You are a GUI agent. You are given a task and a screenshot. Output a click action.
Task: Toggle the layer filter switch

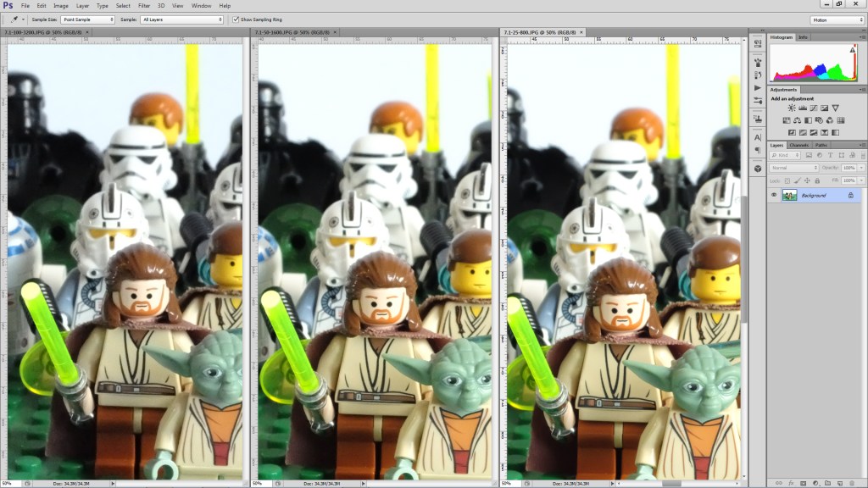(861, 156)
